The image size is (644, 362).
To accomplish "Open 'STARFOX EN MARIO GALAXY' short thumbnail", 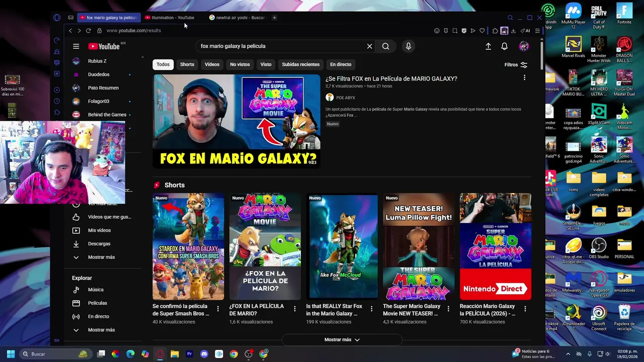I will [x=188, y=246].
